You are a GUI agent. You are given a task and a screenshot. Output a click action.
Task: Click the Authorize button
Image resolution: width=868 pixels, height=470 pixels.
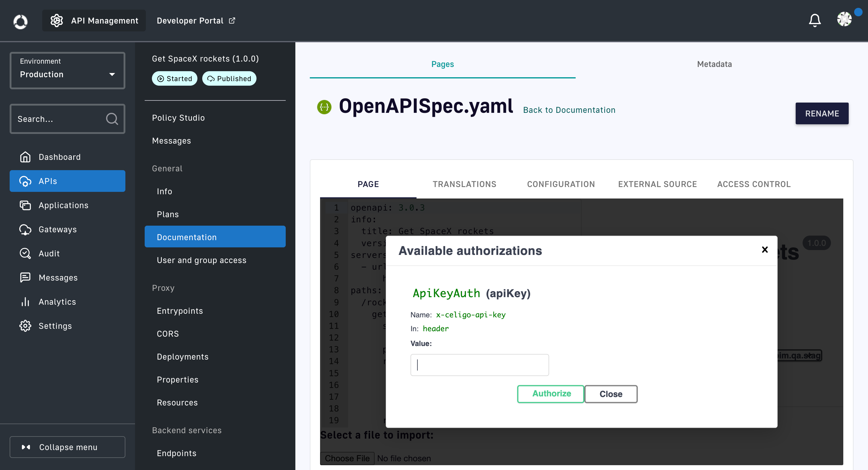coord(551,394)
